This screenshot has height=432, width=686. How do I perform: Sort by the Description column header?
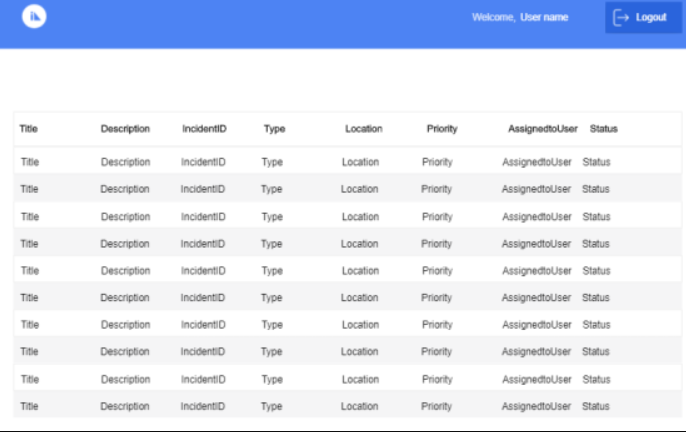(125, 129)
